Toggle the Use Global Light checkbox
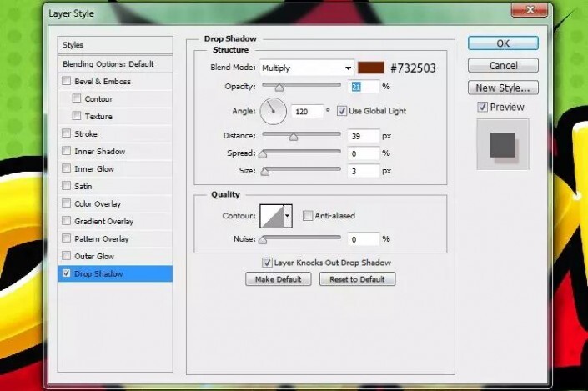588x391 pixels. [342, 111]
